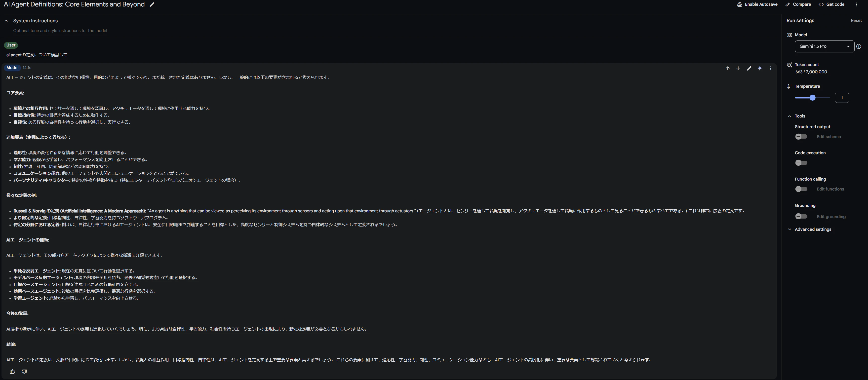The image size is (868, 380).
Task: Edit the model response with pencil
Action: click(749, 68)
